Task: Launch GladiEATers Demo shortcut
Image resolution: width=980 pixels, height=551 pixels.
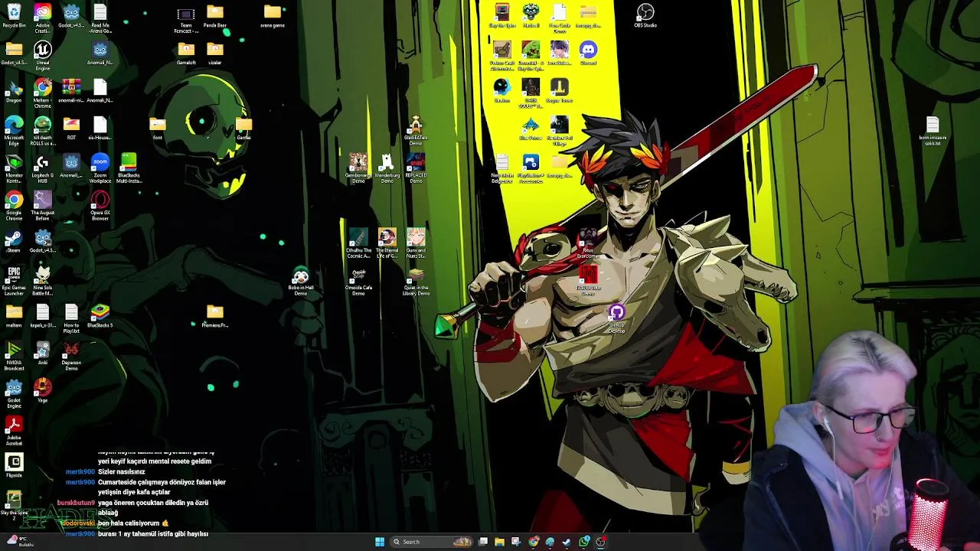Action: 416,130
